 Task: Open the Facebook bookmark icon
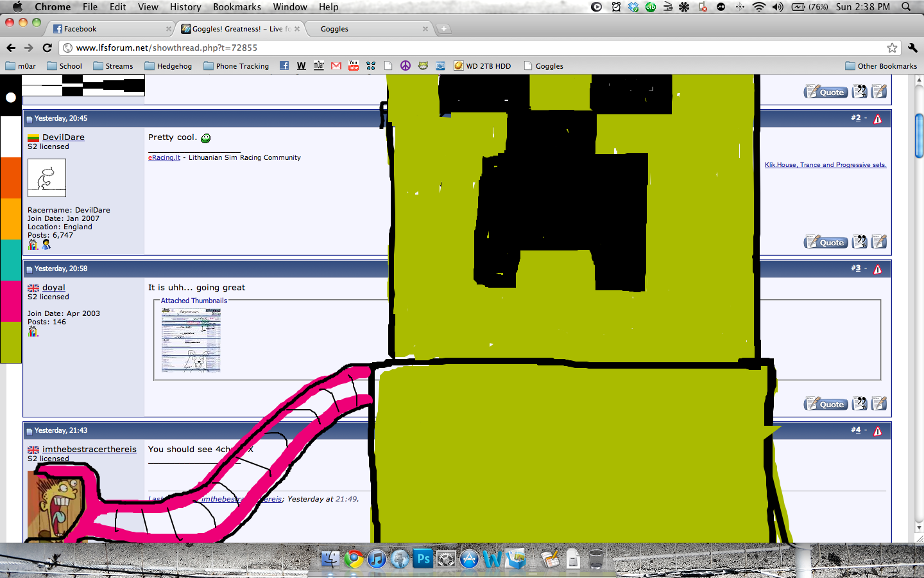(x=284, y=66)
